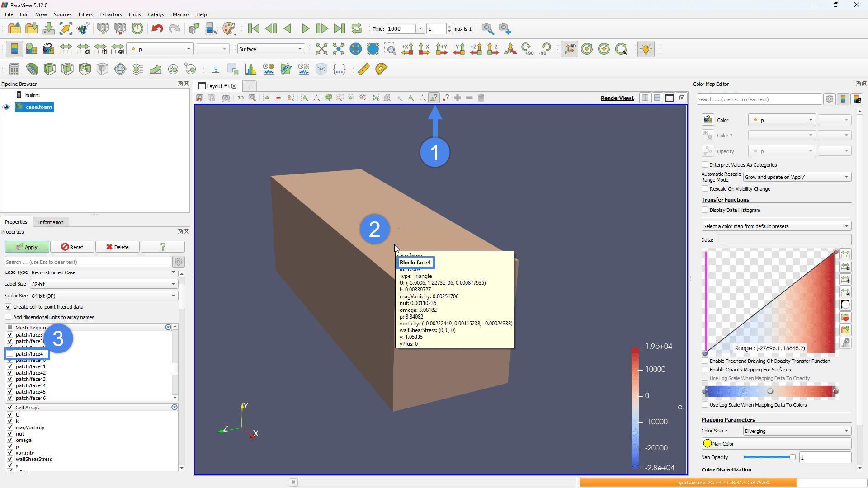This screenshot has width=868, height=488.
Task: Click the Time value input field
Action: [x=401, y=29]
